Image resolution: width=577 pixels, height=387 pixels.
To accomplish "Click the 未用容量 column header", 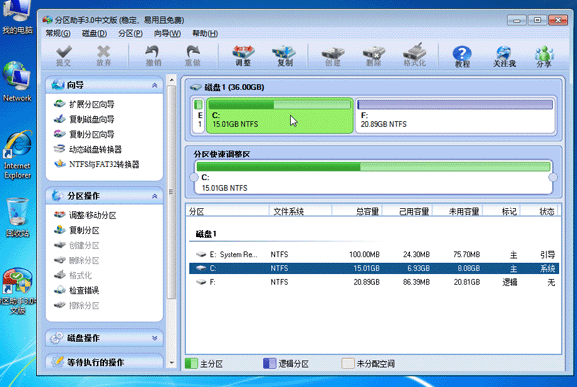I will [x=457, y=211].
